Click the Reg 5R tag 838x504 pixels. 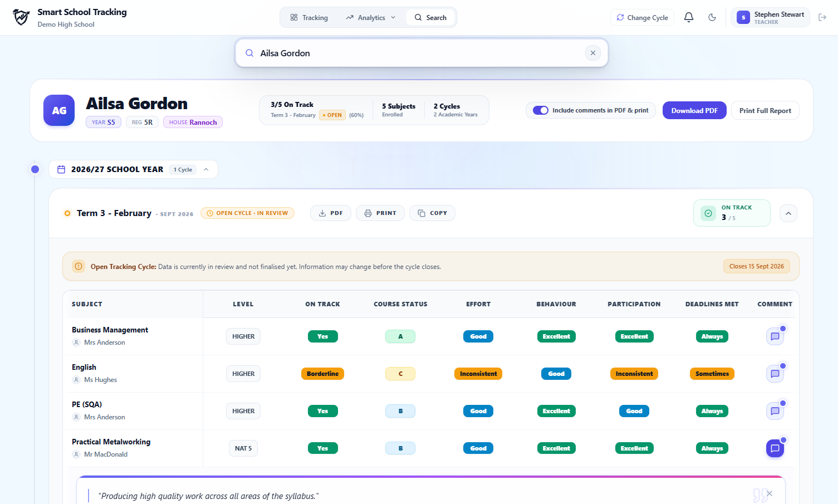[142, 122]
